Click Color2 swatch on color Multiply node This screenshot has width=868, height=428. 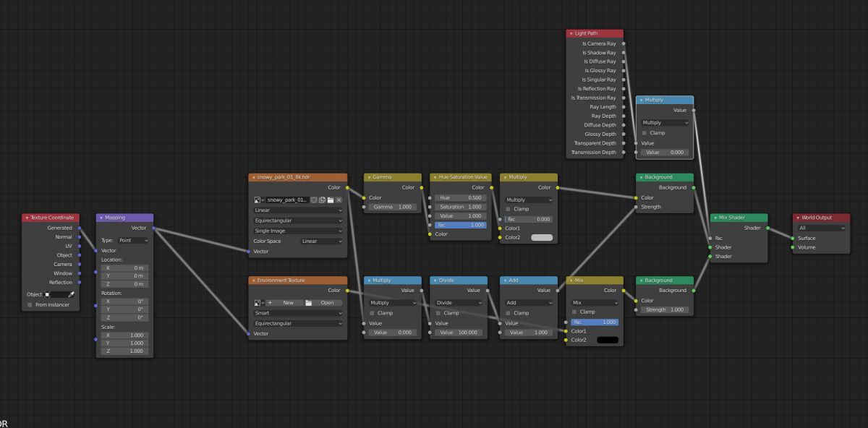[x=541, y=237]
